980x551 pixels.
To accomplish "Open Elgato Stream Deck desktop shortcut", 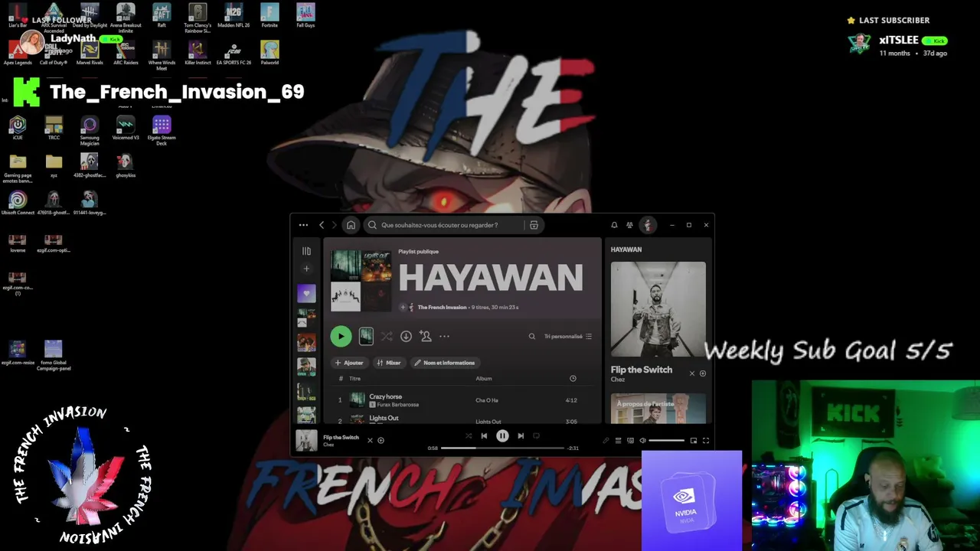I will pos(162,130).
